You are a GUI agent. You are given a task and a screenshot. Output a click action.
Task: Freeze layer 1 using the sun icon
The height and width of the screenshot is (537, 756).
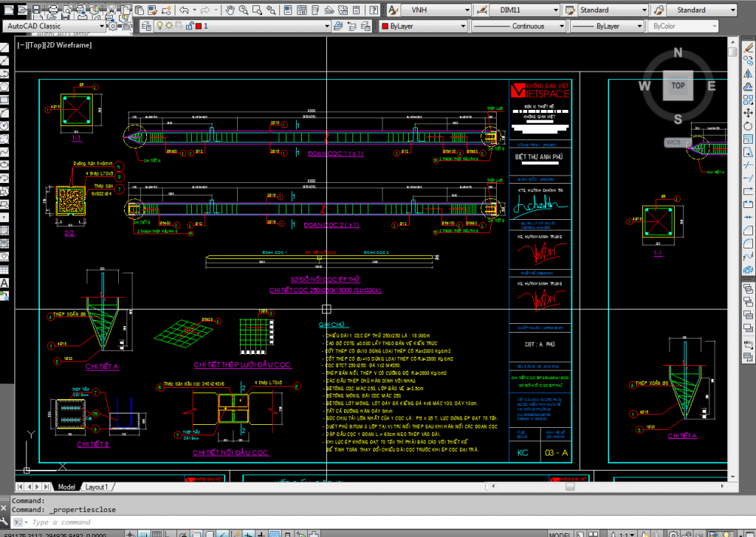pyautogui.click(x=168, y=27)
